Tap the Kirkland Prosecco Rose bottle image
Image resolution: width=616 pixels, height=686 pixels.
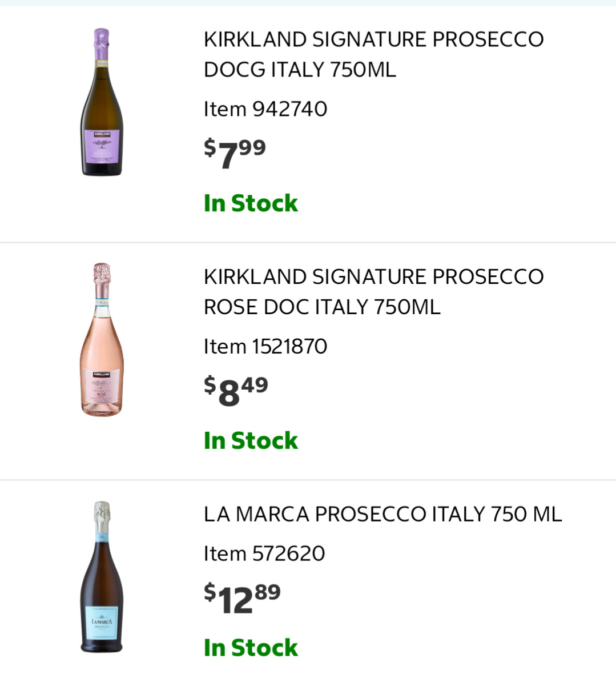click(102, 340)
